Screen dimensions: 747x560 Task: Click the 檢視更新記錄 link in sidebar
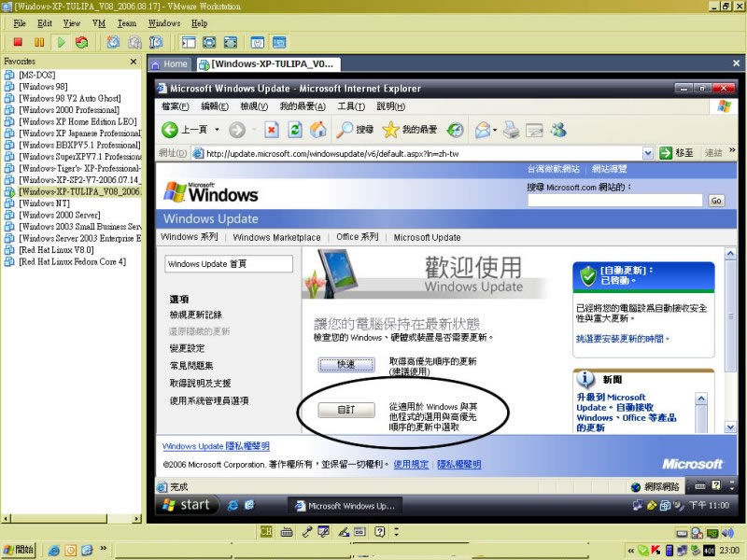click(196, 315)
